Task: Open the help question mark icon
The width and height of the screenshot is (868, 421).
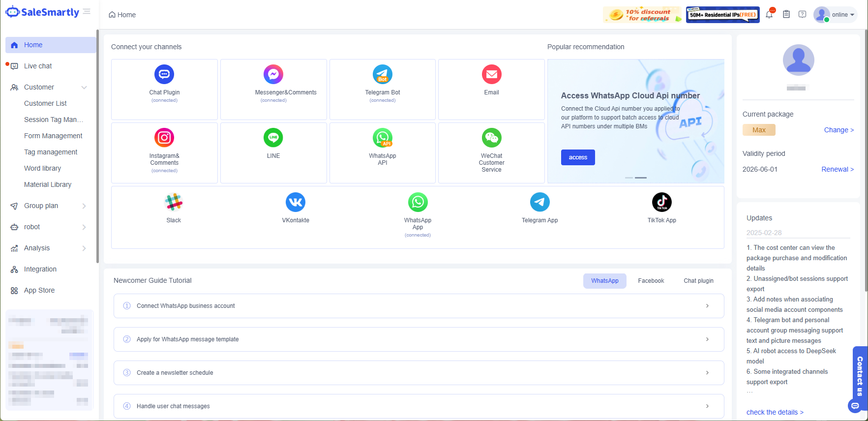Action: (x=803, y=14)
